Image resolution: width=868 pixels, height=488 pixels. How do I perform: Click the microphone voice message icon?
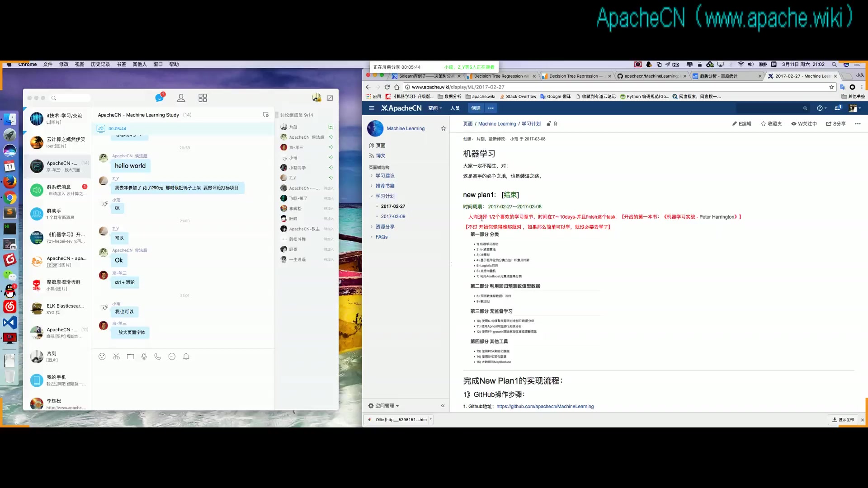coord(144,357)
